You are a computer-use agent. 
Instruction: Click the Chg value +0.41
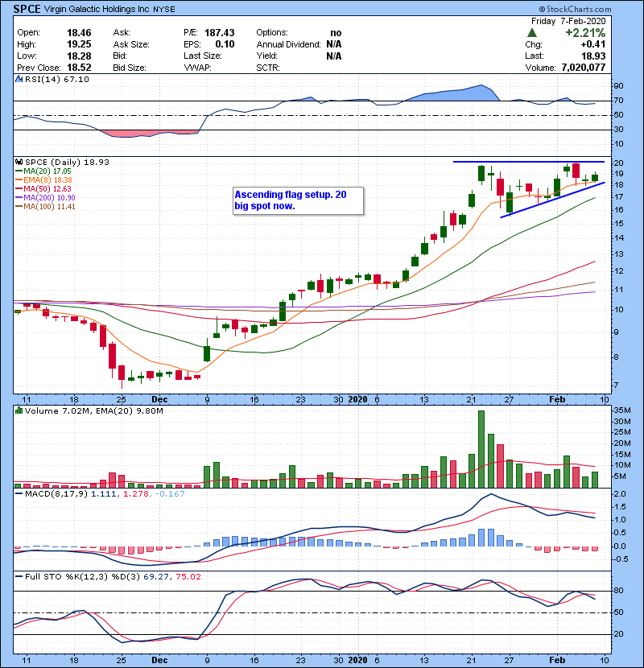tap(592, 44)
